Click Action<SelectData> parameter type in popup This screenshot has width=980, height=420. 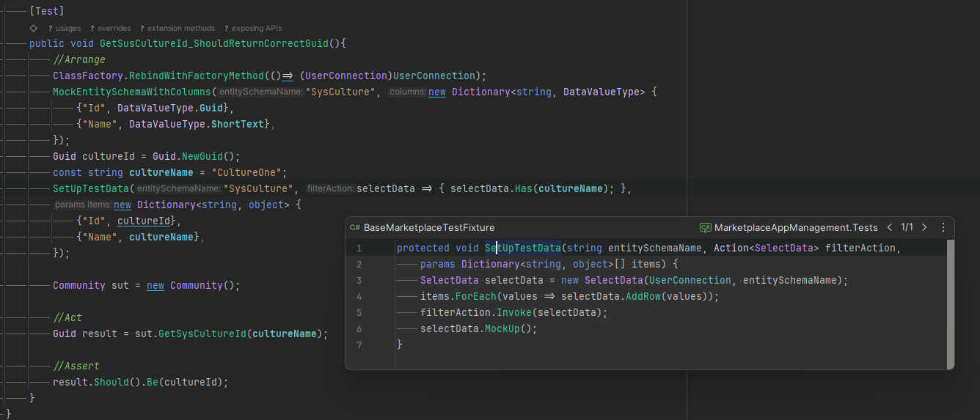[767, 248]
